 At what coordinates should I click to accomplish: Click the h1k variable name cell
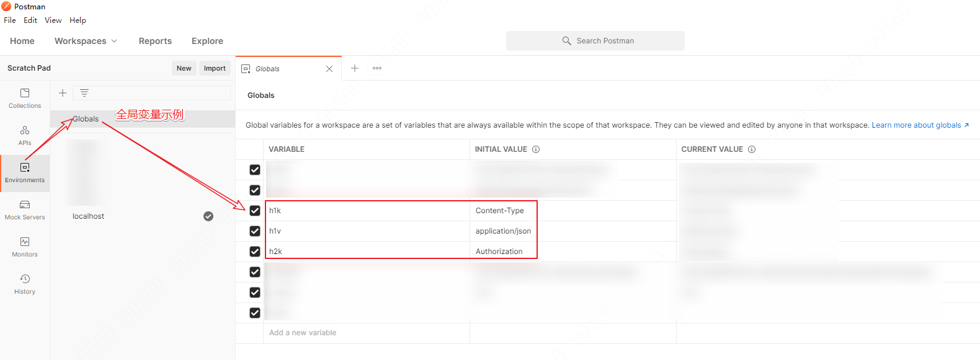click(x=367, y=211)
